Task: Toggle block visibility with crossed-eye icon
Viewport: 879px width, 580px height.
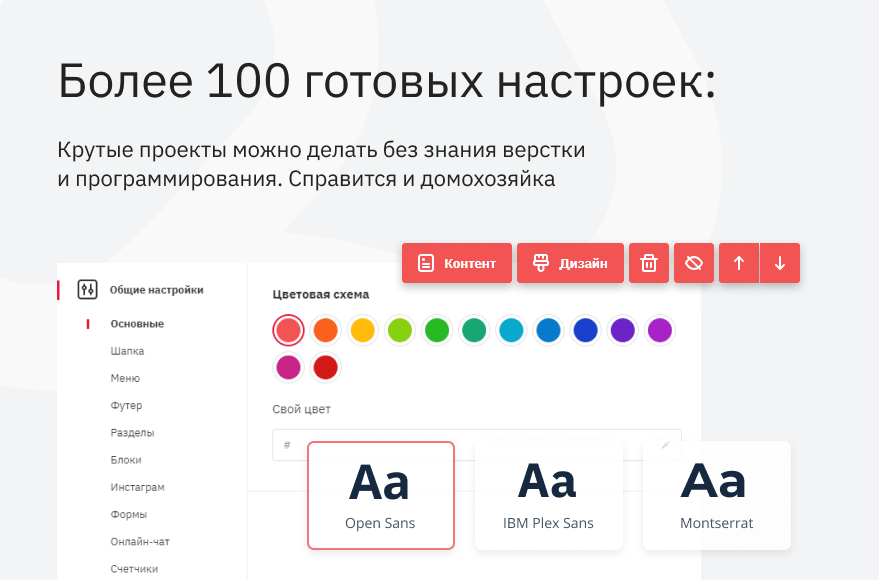Action: tap(695, 263)
